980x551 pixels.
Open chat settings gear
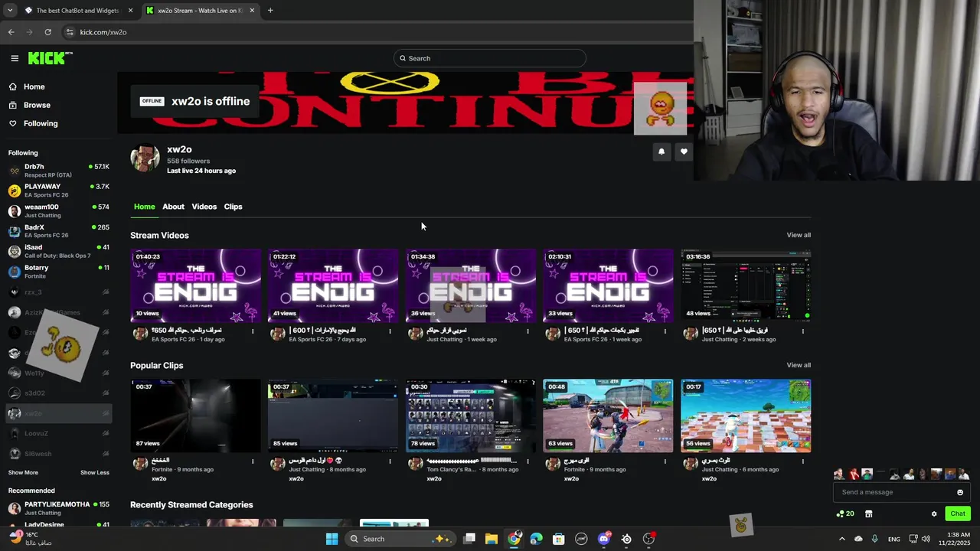tap(934, 514)
